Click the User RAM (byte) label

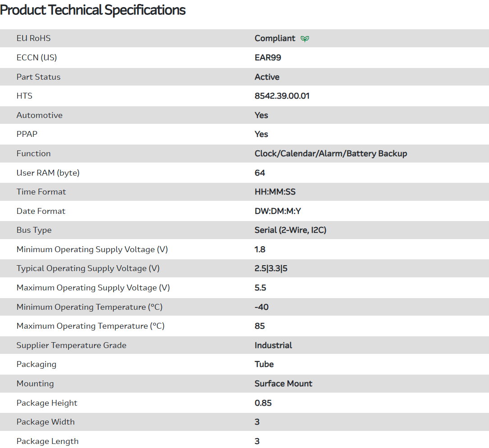tap(48, 173)
